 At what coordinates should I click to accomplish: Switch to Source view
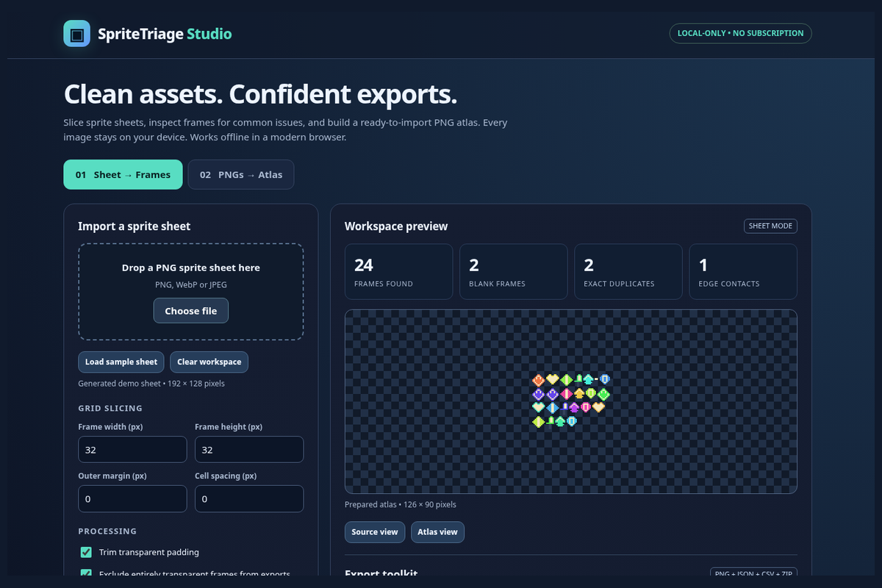coord(375,532)
